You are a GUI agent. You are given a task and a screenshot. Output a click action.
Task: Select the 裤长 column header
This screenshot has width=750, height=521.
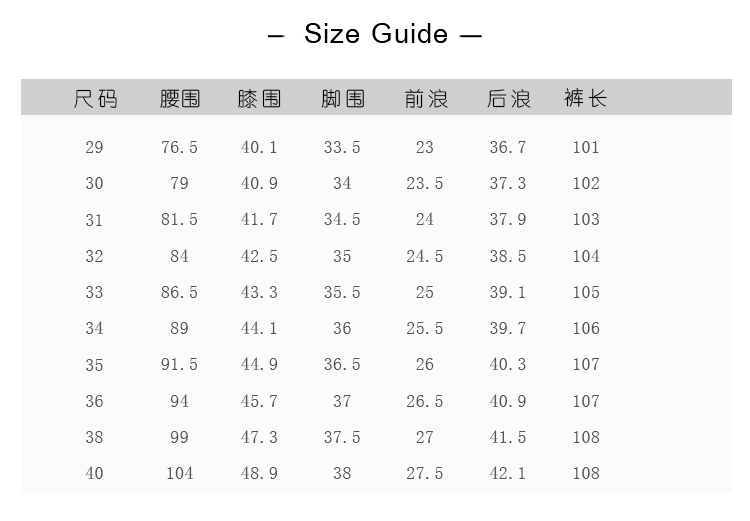(586, 99)
